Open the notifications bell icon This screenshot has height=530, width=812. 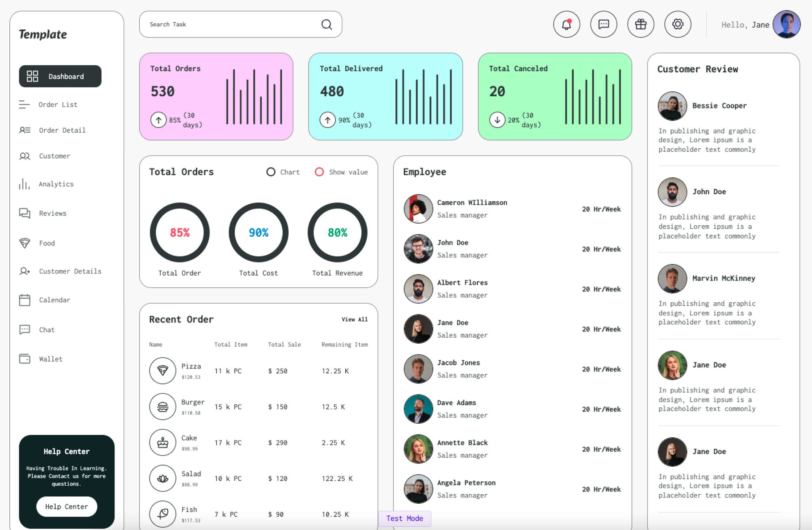[567, 24]
